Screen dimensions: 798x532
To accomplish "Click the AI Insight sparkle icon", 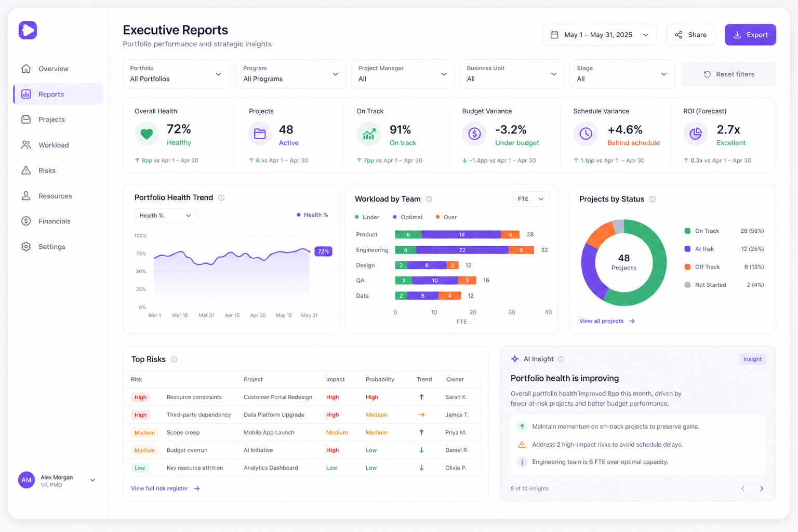I will (515, 359).
